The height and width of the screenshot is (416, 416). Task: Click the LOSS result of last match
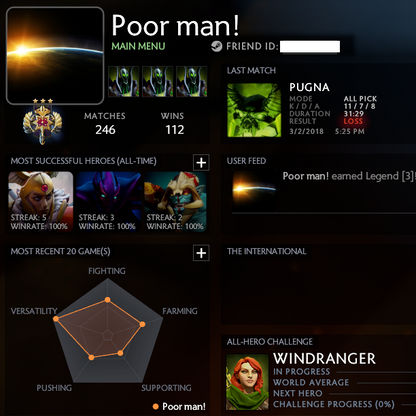pyautogui.click(x=353, y=121)
